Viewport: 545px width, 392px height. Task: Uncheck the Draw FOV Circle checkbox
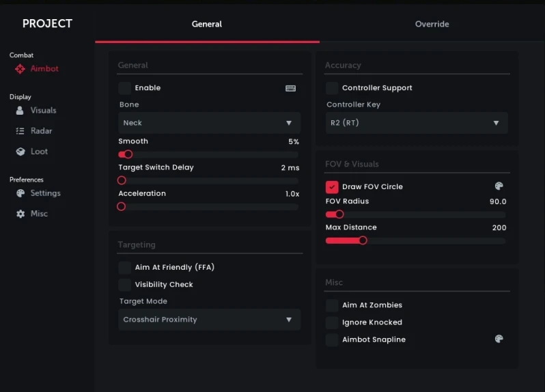coord(332,187)
